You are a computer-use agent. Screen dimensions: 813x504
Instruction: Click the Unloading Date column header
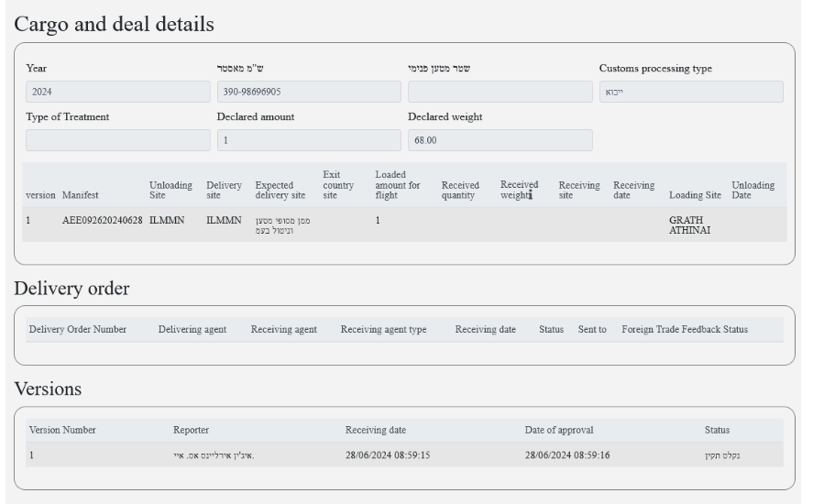(753, 190)
